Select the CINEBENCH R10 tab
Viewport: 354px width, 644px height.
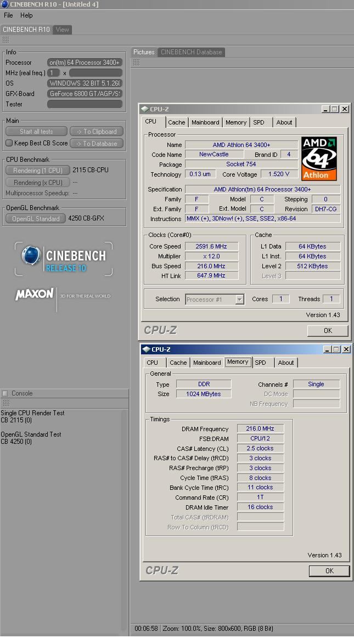26,30
